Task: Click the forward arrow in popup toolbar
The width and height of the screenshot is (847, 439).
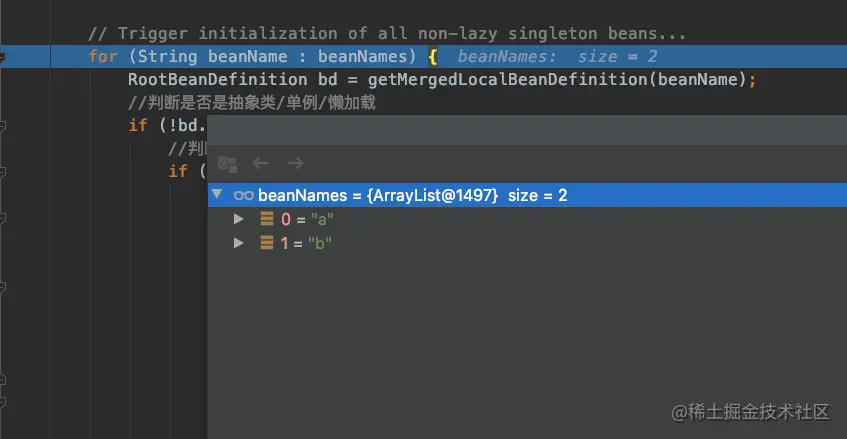Action: pos(295,163)
